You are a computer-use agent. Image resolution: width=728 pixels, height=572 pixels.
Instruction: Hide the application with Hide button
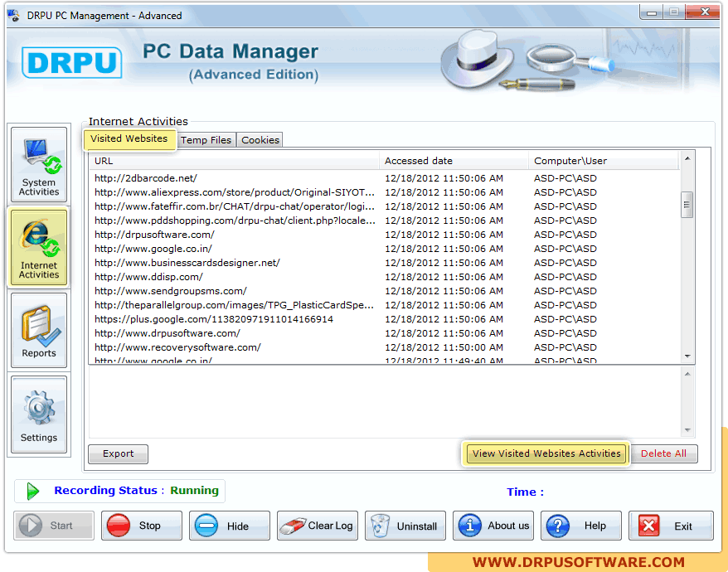tap(230, 526)
